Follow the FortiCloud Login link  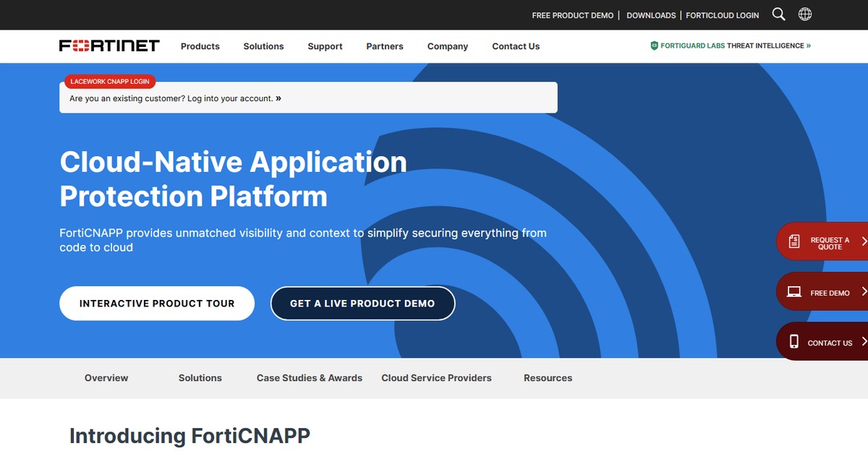pos(722,15)
